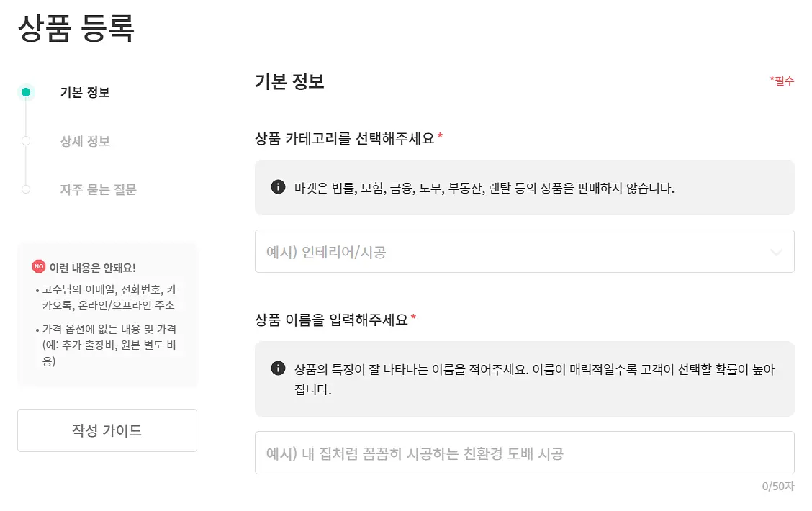Click the *필수 required indicator
Screen dimensions: 812x511
point(782,80)
